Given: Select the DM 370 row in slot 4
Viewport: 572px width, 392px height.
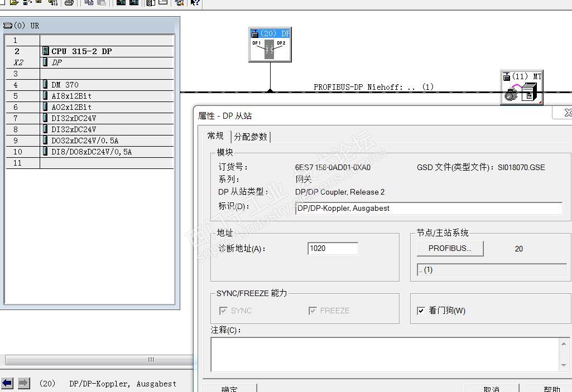Looking at the screenshot, I should pyautogui.click(x=89, y=85).
